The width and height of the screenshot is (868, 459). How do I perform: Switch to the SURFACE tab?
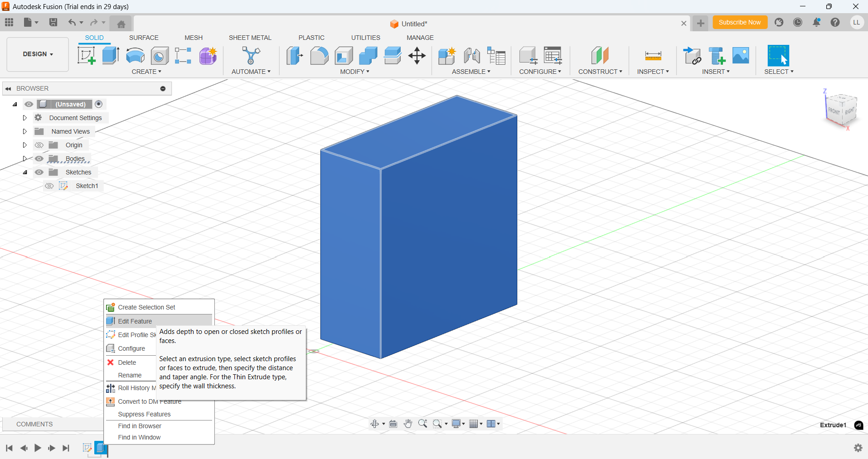pos(144,38)
